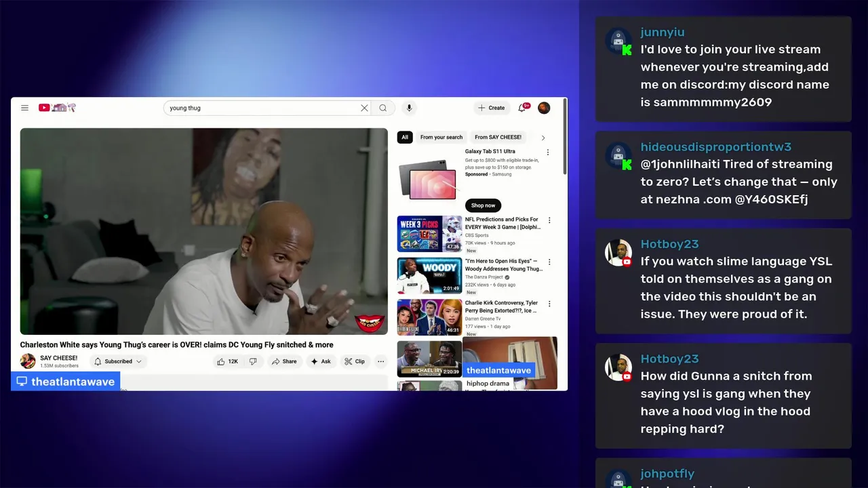Click the Ask button
Screen dimensions: 868x488
321,361
